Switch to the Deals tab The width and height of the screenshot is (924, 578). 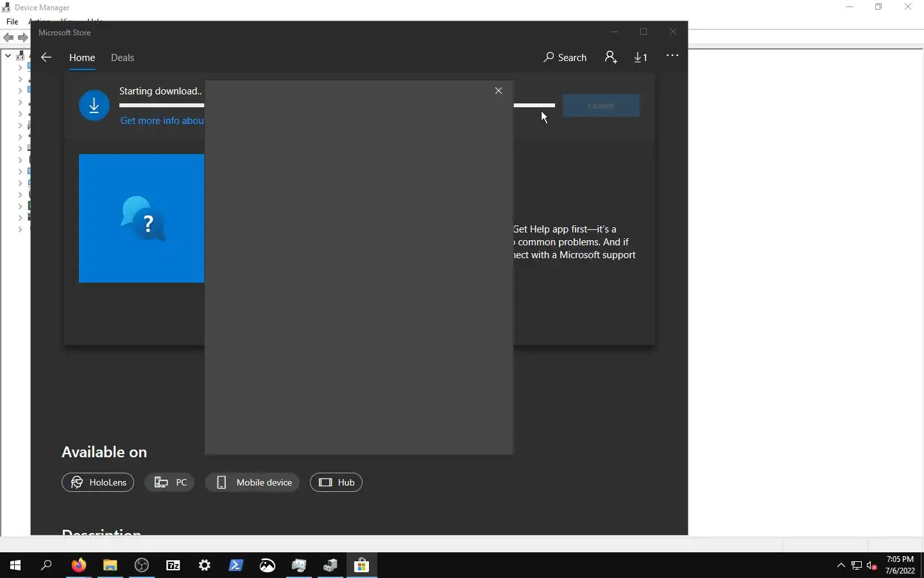pyautogui.click(x=122, y=57)
